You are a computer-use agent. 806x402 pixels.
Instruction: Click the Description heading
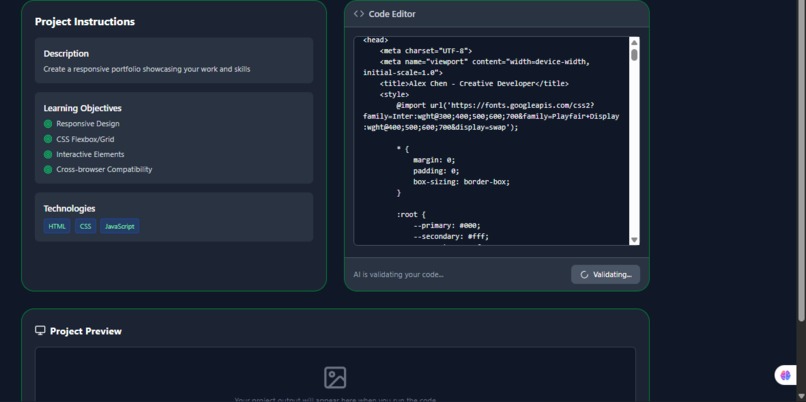pos(66,53)
